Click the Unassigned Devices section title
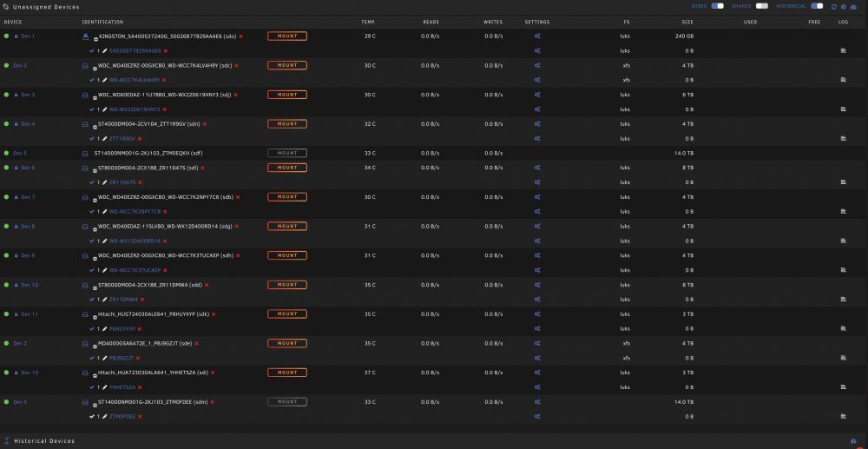This screenshot has height=449, width=868. click(47, 7)
